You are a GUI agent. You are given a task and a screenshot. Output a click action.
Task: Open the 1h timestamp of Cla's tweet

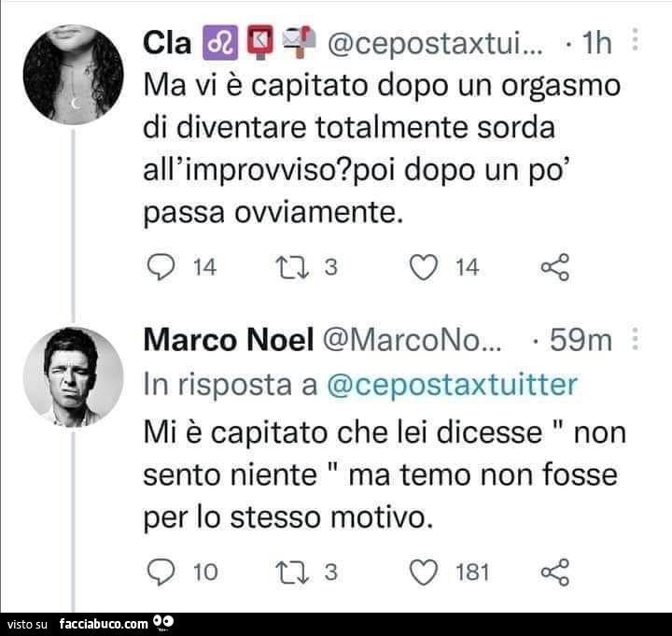(x=595, y=44)
